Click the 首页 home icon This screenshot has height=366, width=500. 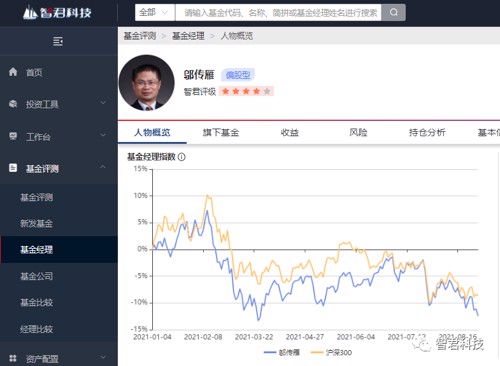(x=13, y=72)
